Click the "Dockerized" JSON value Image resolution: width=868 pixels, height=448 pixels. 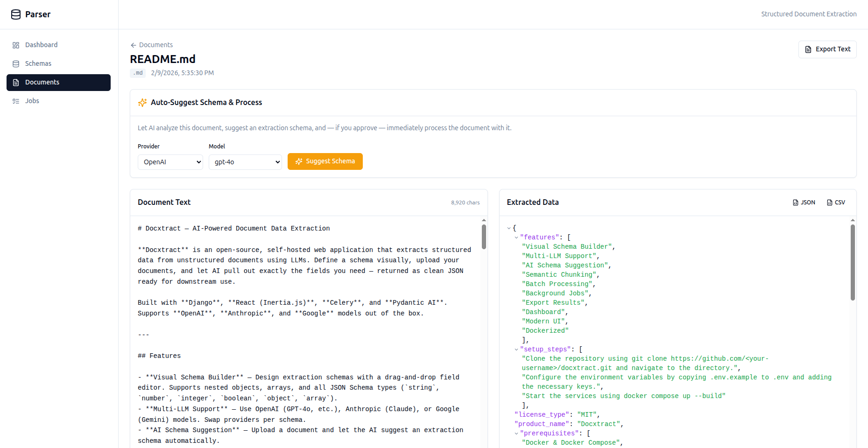(x=545, y=331)
